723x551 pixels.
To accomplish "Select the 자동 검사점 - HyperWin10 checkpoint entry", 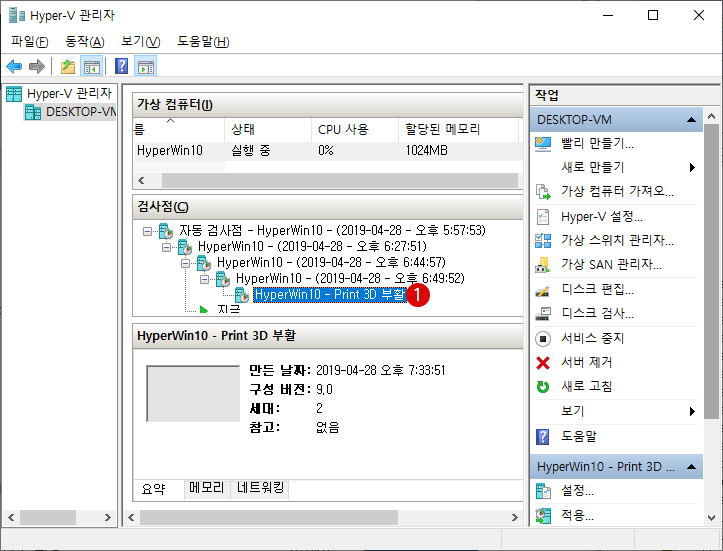I will pos(332,231).
